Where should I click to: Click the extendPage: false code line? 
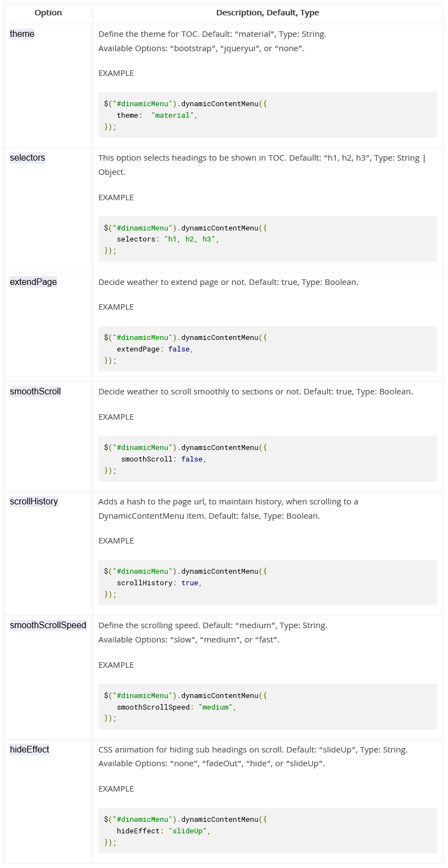click(155, 349)
